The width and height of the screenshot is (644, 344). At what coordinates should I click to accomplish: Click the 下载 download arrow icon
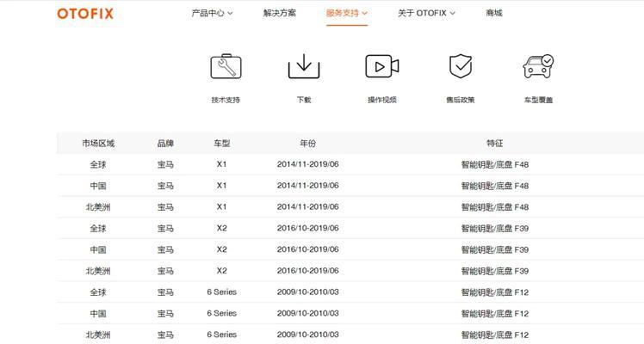(x=304, y=66)
